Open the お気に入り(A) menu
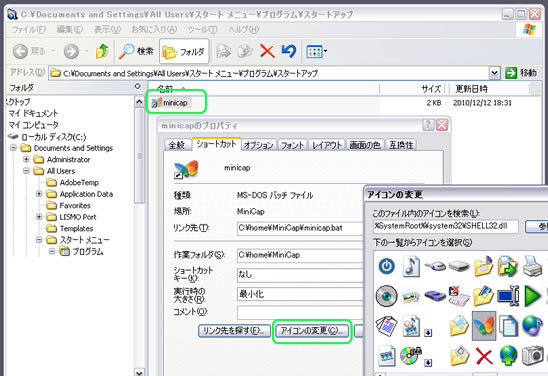Screen dimensions: 548x376 154,30
